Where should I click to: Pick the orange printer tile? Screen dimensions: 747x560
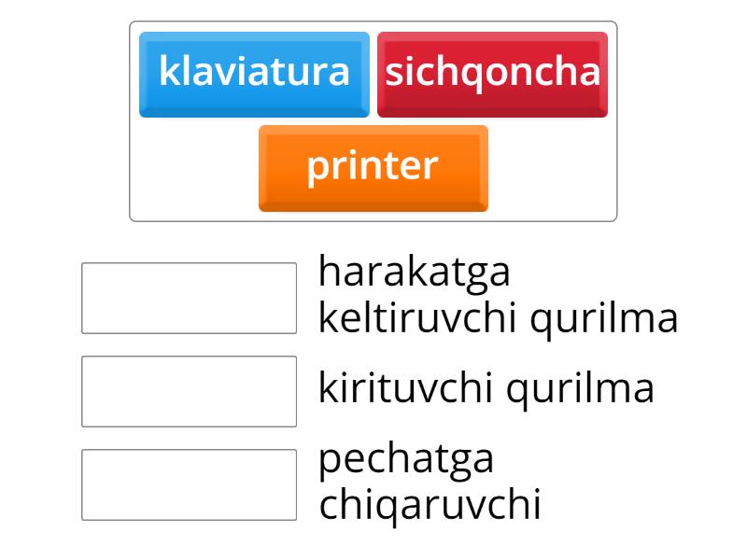pos(373,167)
